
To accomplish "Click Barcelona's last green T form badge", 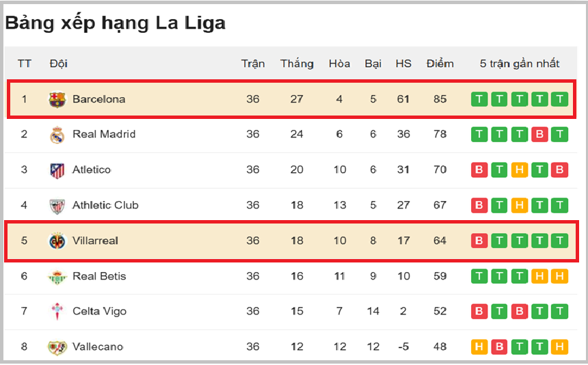I will [559, 99].
